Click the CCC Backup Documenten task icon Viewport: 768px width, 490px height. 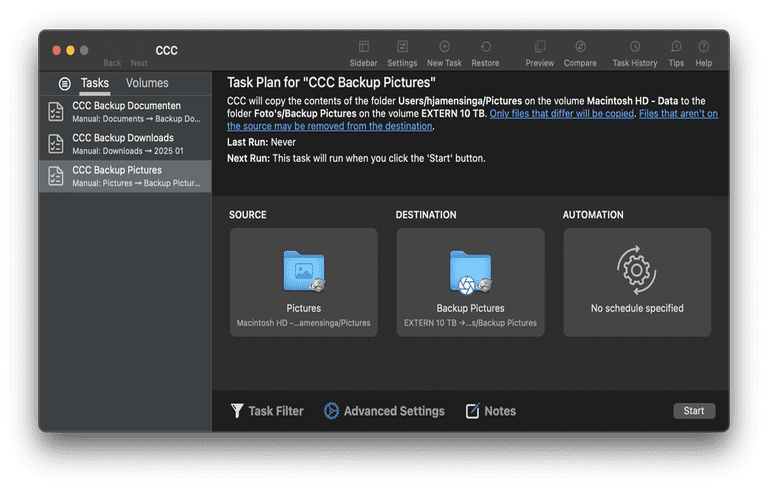pos(56,112)
